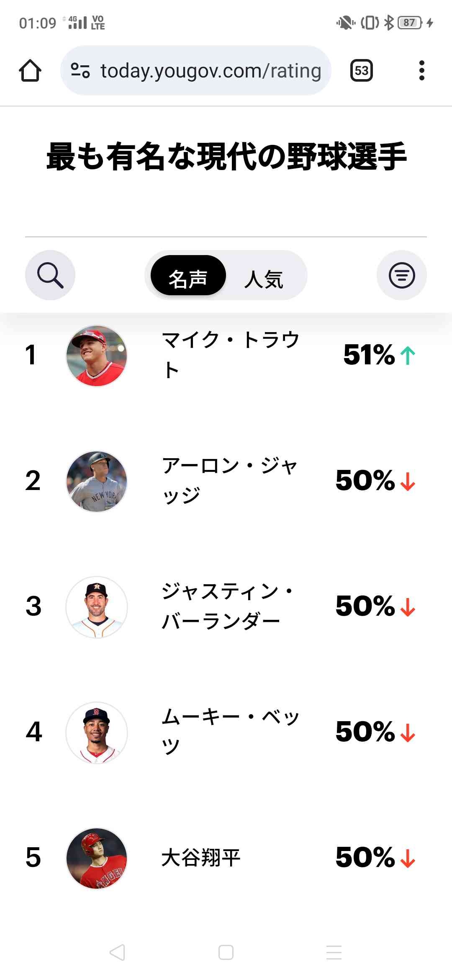Tap the search magnifier icon

tap(50, 275)
